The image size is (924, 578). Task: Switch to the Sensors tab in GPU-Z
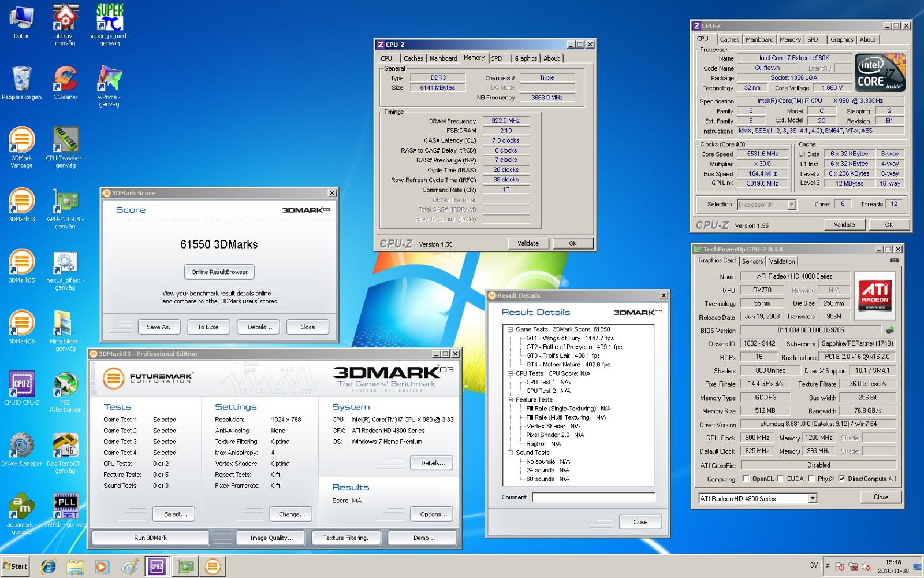pos(752,261)
